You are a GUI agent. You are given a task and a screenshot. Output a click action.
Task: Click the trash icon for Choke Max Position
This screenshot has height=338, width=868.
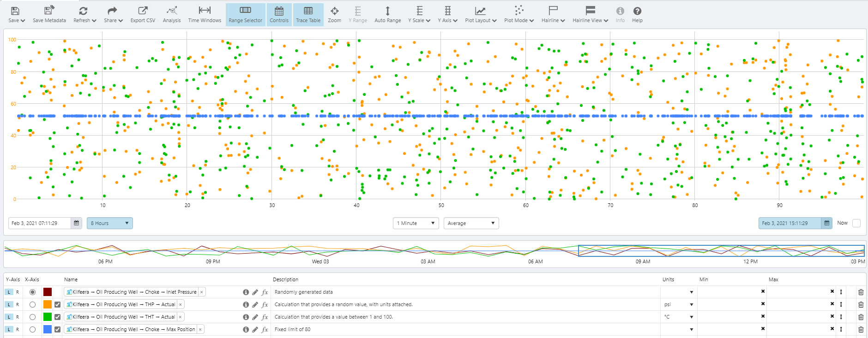[861, 329]
